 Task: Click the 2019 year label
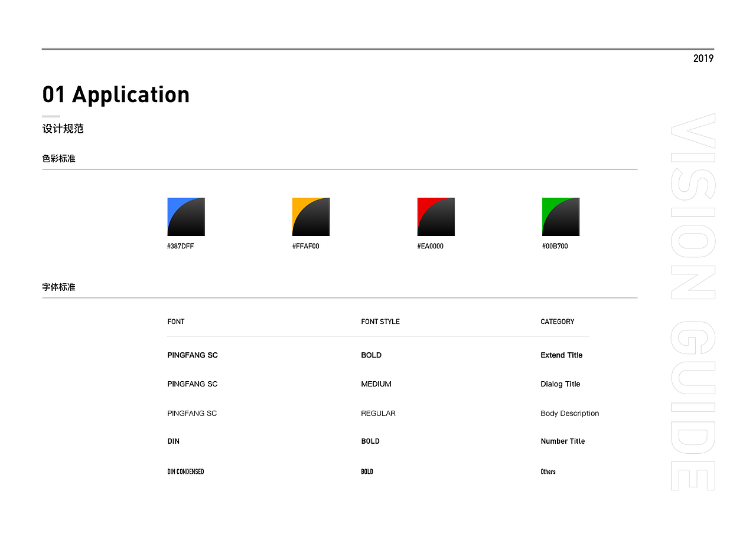pos(703,58)
